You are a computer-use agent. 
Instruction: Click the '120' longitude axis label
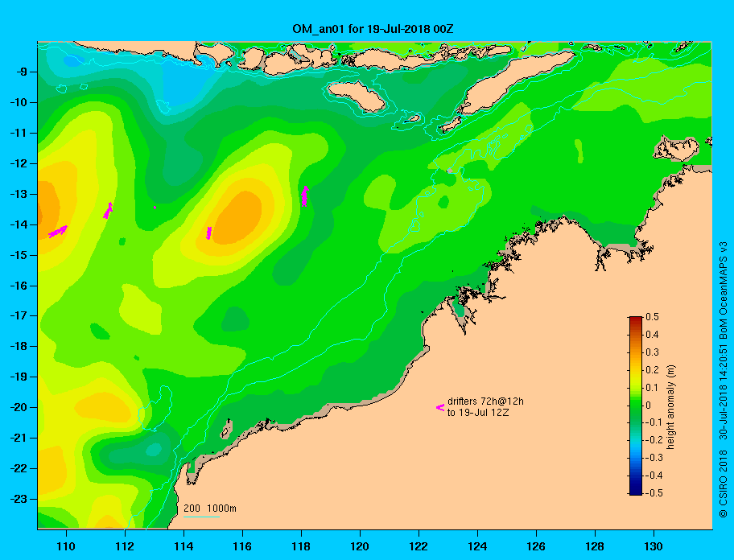[x=360, y=546]
